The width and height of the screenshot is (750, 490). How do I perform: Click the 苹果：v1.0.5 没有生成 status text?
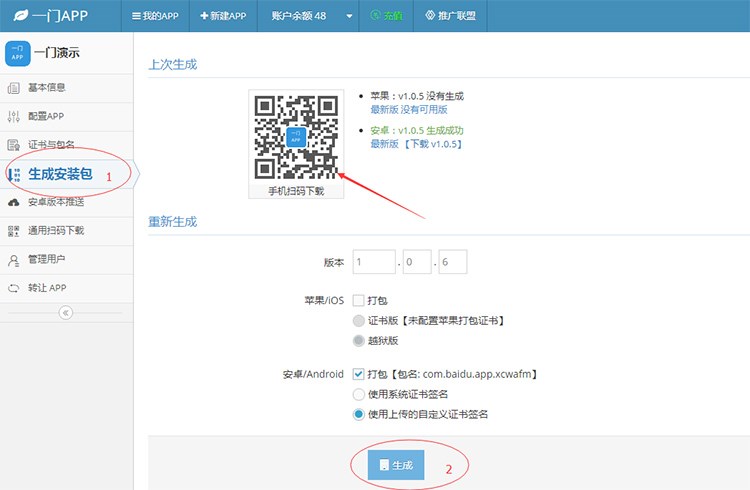417,96
